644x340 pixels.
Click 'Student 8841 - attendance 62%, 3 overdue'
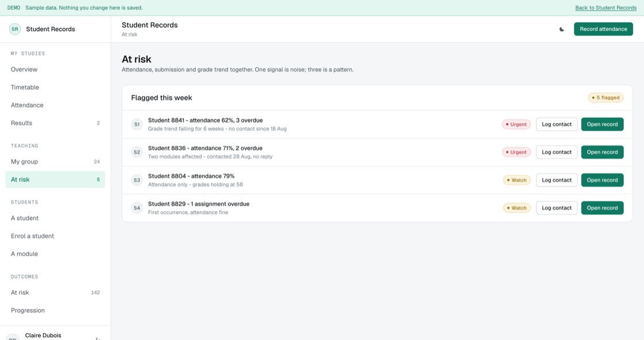tap(205, 120)
